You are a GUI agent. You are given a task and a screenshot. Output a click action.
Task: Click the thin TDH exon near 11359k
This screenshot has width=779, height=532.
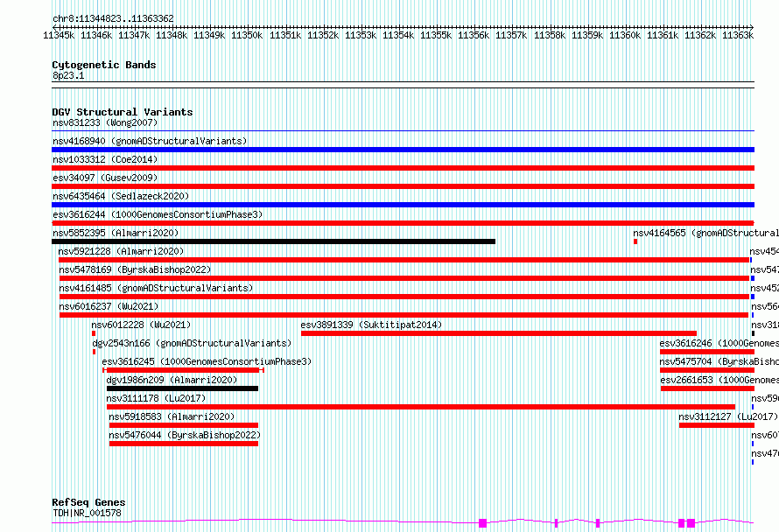pyautogui.click(x=598, y=522)
